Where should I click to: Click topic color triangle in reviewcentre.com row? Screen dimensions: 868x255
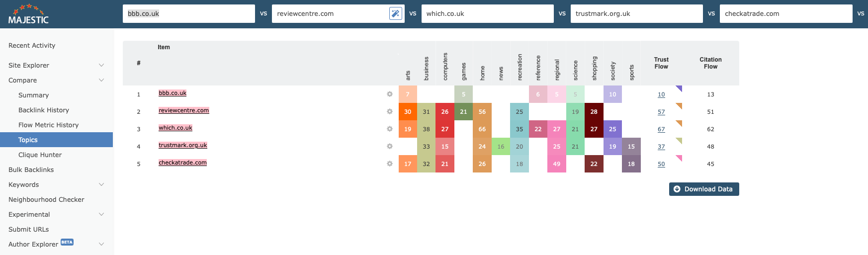[x=680, y=105]
